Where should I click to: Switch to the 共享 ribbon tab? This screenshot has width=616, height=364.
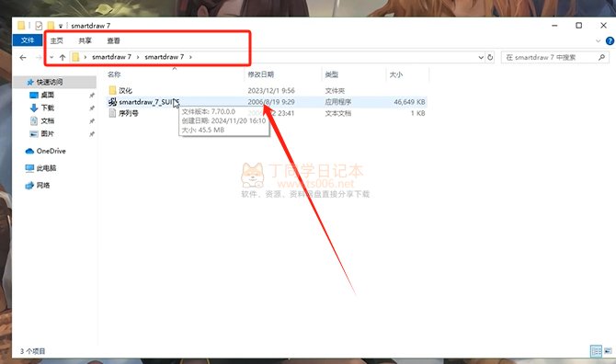click(x=85, y=40)
